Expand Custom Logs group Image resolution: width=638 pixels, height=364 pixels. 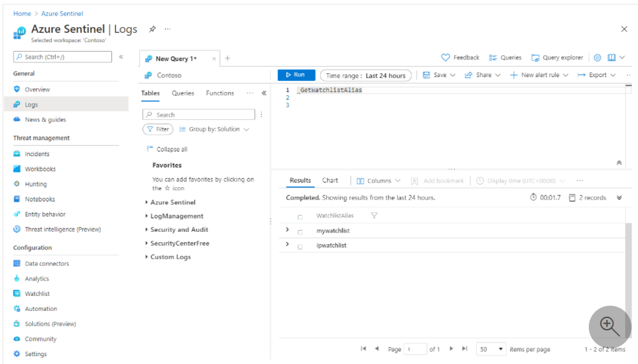coord(146,256)
